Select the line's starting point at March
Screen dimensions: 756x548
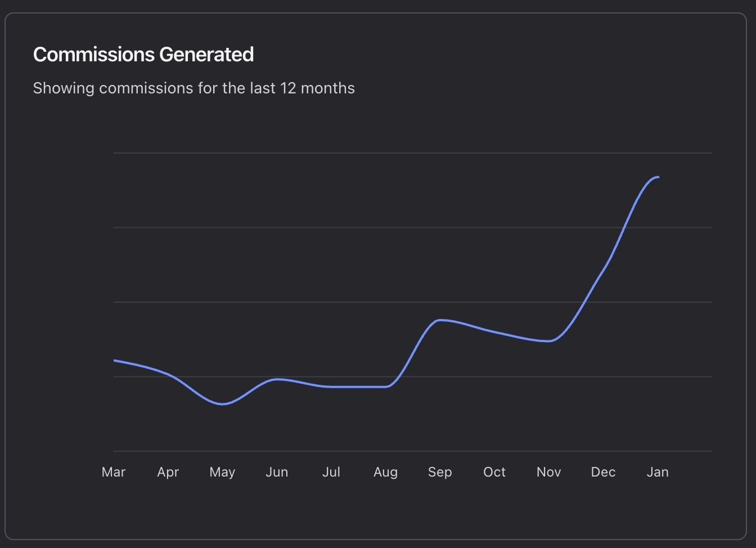pos(115,360)
